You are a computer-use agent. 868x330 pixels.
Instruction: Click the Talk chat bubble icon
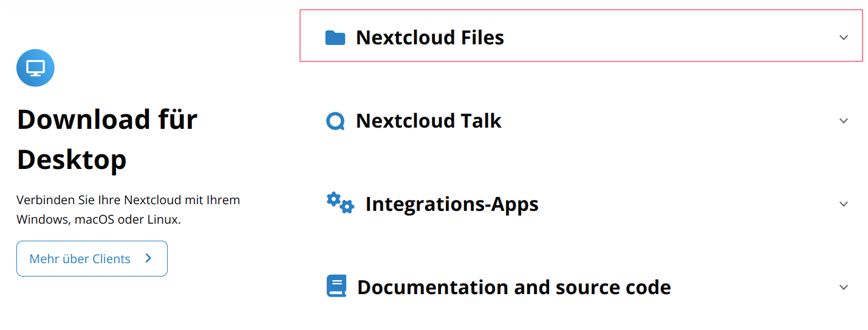tap(335, 121)
